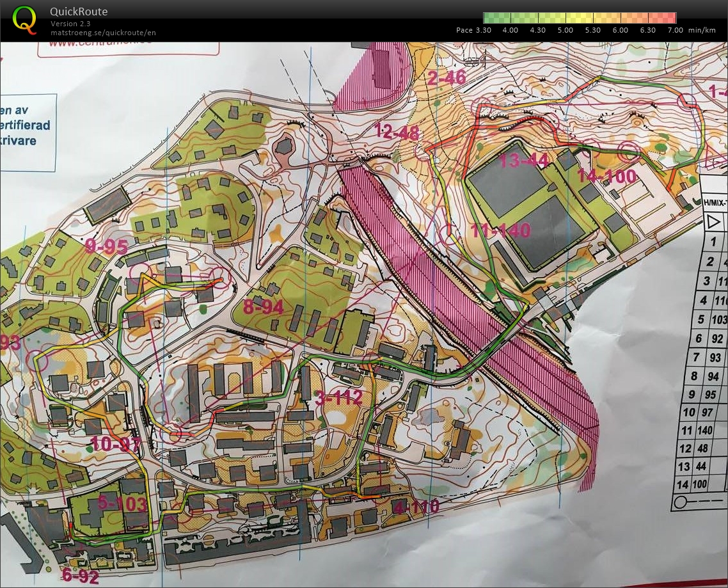
Task: Click the H/MIX header of the control table
Action: point(715,202)
